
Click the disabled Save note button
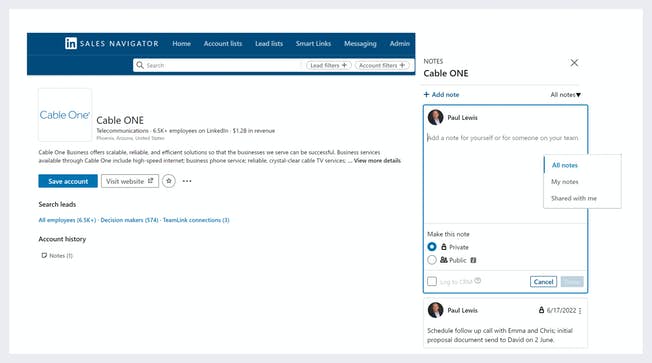click(572, 282)
